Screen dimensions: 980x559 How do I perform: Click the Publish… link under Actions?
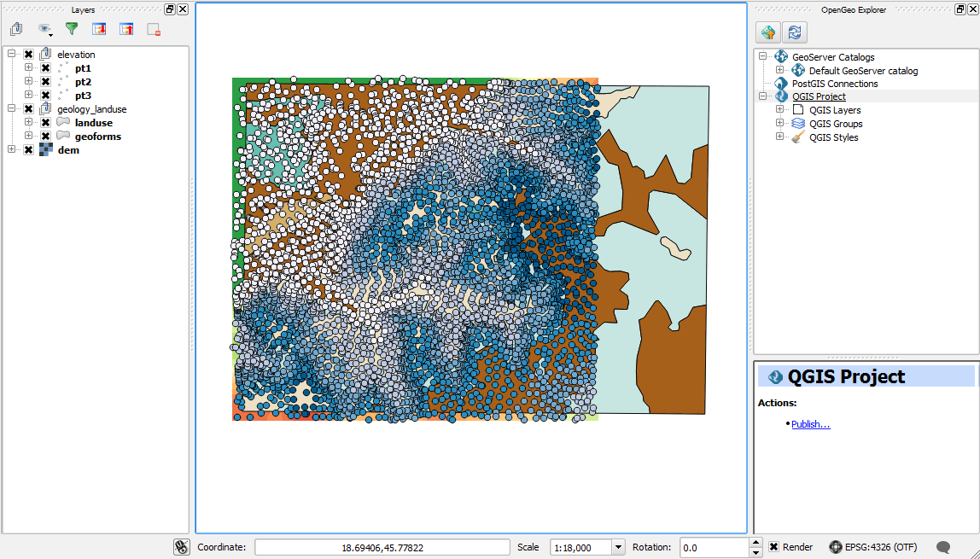click(810, 424)
